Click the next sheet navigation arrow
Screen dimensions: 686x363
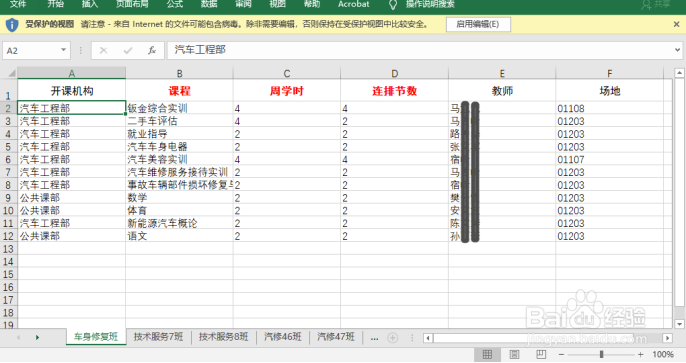click(x=37, y=338)
